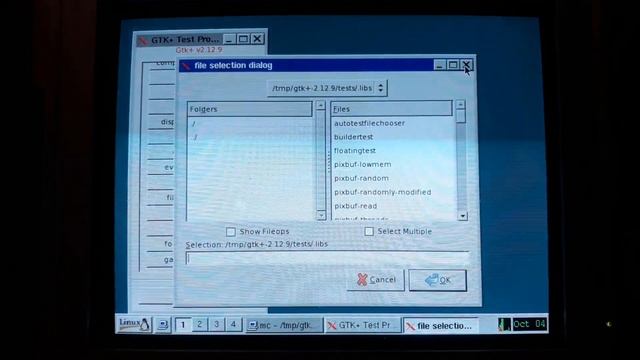Viewport: 640px width, 360px height.
Task: Switch to workspace 1
Action: point(183,325)
